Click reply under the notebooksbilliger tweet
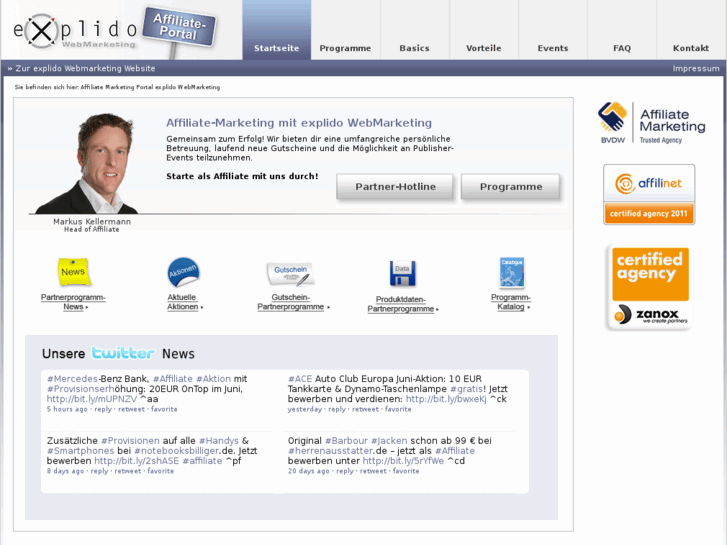 pos(99,471)
